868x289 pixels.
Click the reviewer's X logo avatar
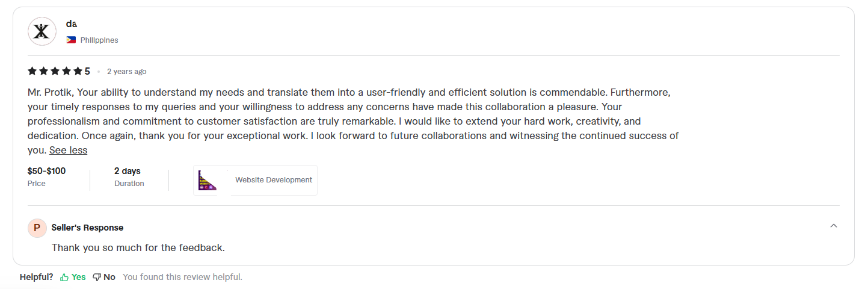pyautogui.click(x=42, y=31)
